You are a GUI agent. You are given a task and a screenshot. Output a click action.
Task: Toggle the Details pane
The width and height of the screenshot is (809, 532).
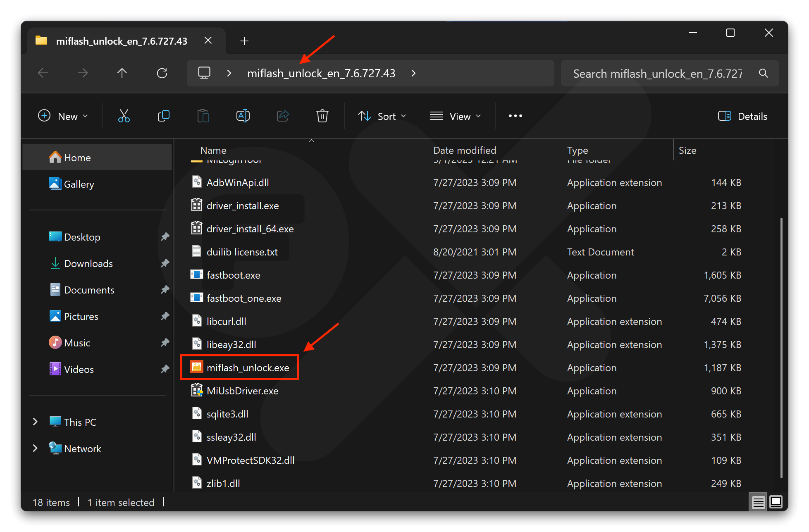pos(742,116)
